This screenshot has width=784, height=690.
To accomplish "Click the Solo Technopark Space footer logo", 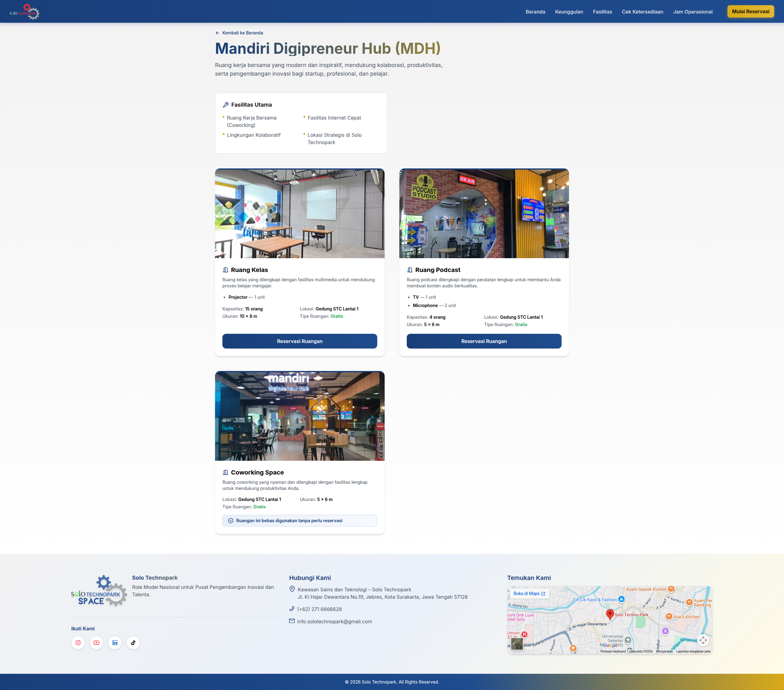I will click(99, 591).
